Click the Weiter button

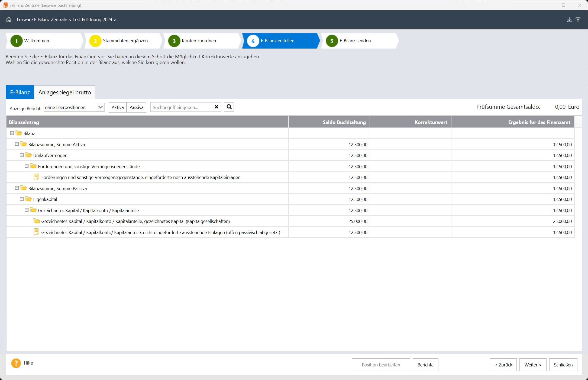[533, 365]
